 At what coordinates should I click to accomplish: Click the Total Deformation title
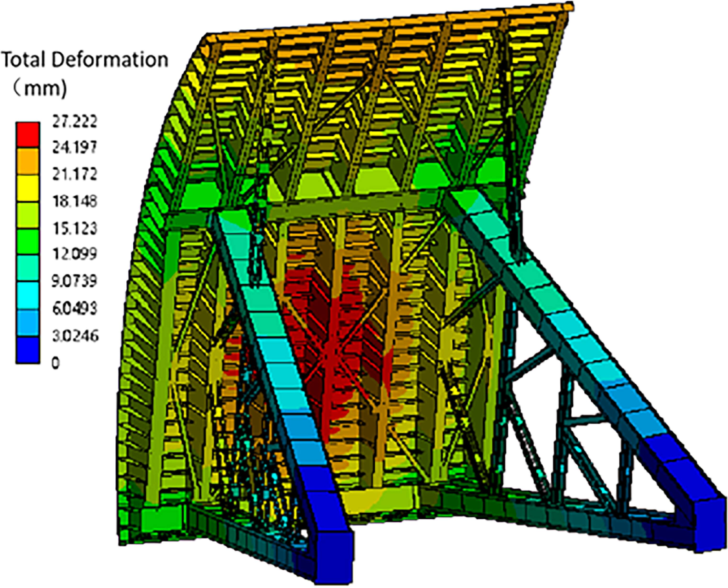click(85, 60)
